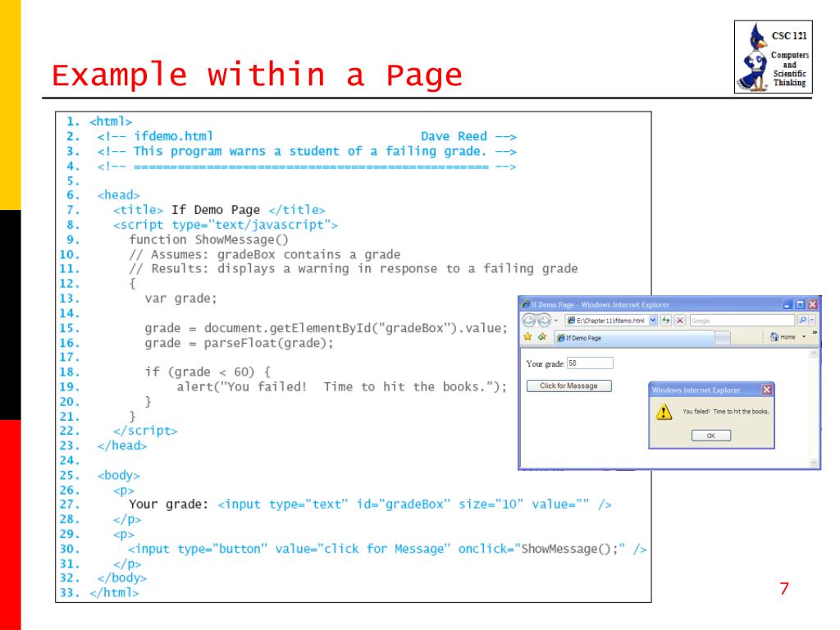Click the red Stop loading icon
Image resolution: width=840 pixels, height=630 pixels.
pyautogui.click(x=680, y=321)
